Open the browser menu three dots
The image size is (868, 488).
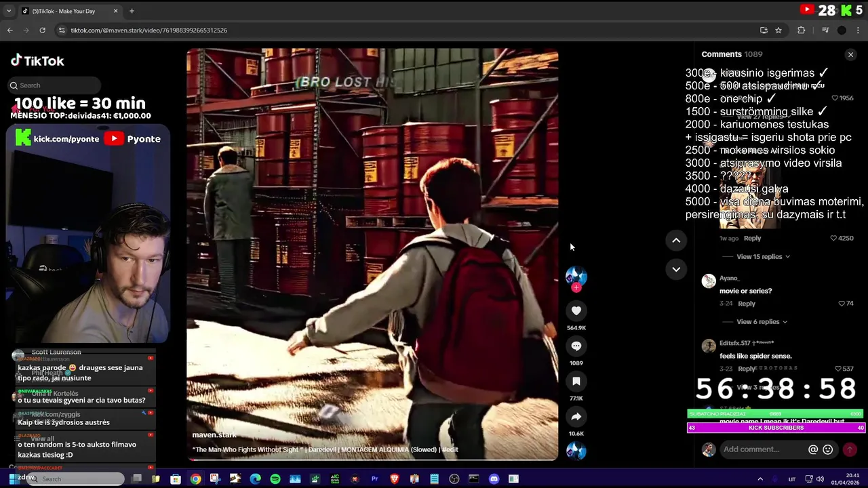click(859, 30)
